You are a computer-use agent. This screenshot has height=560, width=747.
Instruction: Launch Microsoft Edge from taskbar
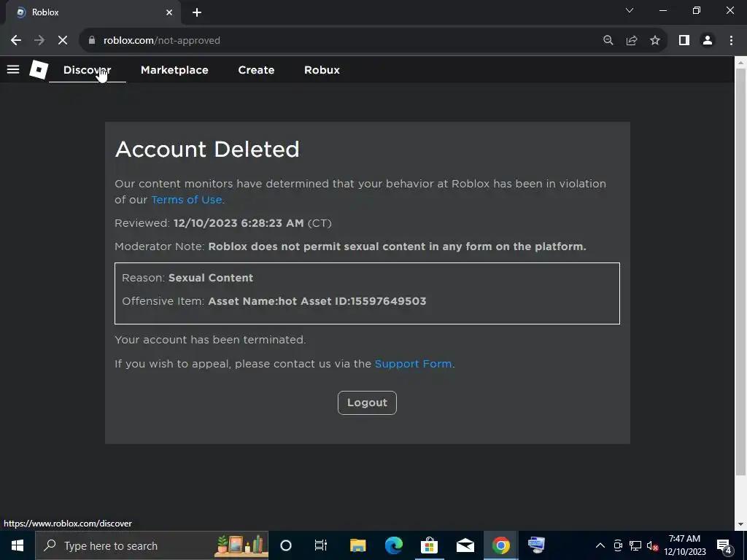[393, 545]
